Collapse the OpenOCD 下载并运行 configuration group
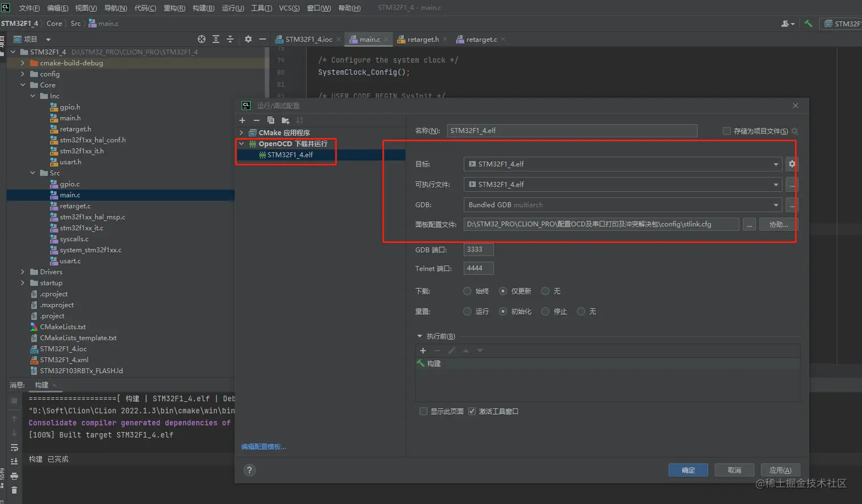 [241, 144]
